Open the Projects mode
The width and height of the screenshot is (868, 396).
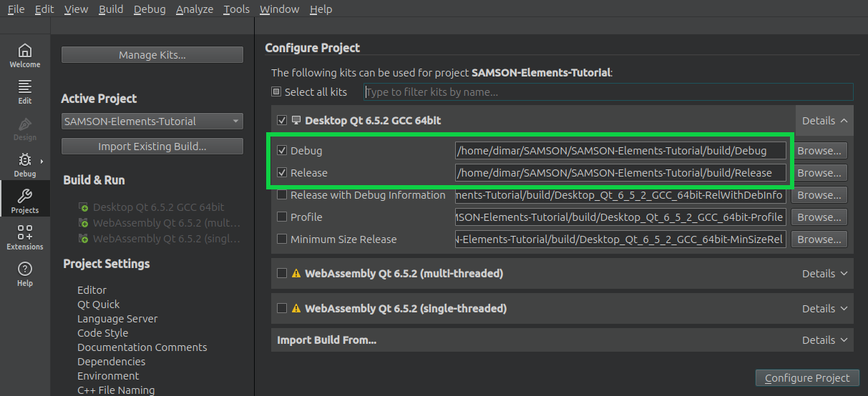[x=25, y=201]
